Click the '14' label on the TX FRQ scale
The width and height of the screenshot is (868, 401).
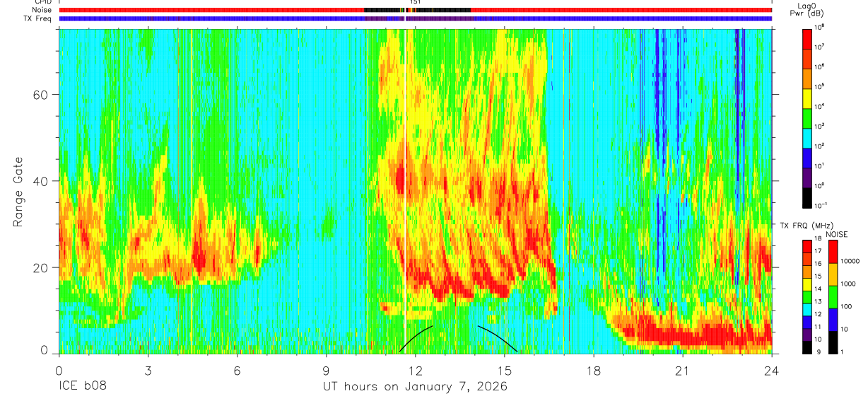(x=819, y=289)
